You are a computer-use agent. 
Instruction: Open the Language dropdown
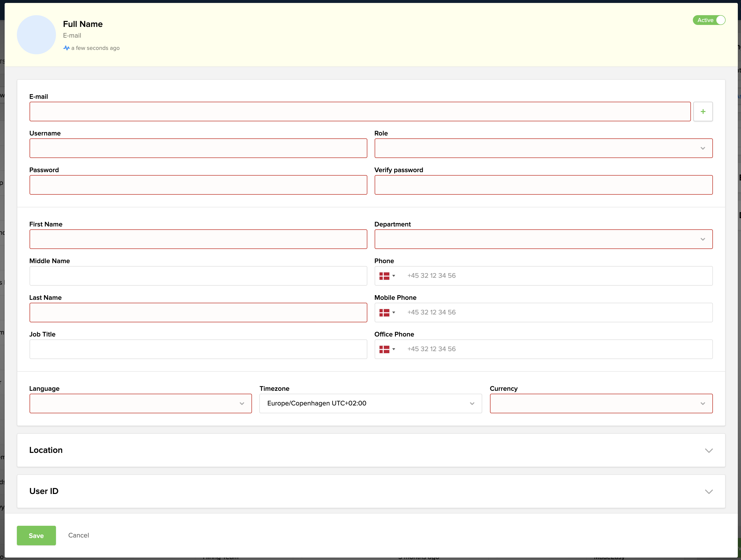click(x=140, y=403)
